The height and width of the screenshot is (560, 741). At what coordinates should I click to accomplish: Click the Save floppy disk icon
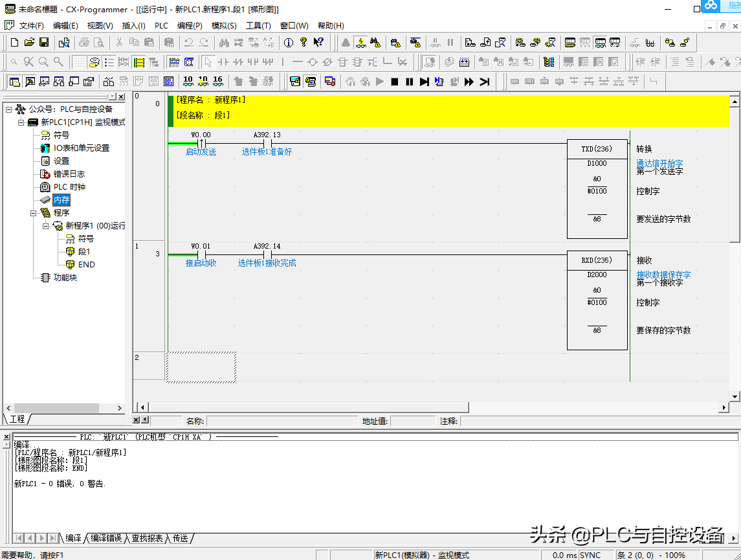coord(44,42)
